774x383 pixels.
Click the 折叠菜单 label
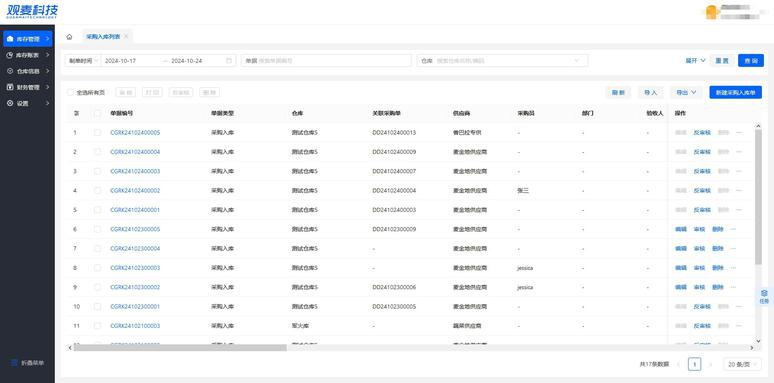[33, 363]
